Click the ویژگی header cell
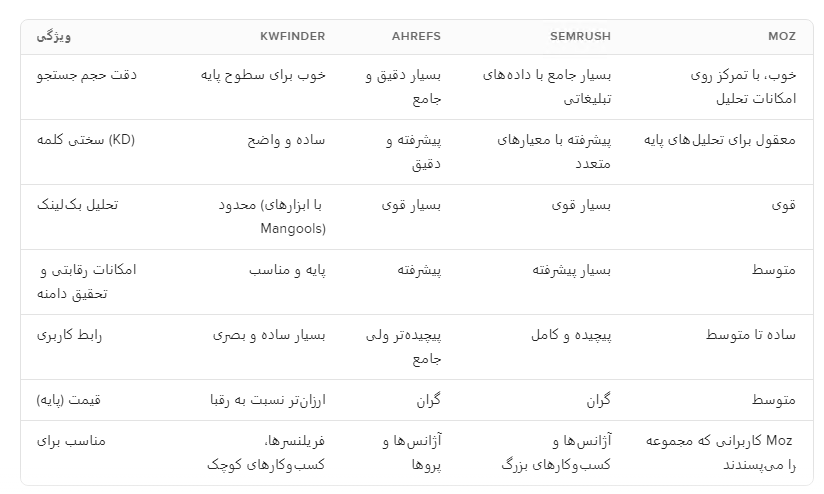Viewport: 824px width, 494px height. coord(54,36)
